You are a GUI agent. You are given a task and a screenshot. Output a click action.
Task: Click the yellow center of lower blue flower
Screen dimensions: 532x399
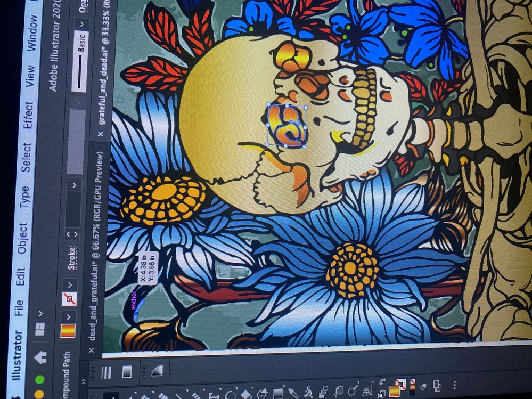click(353, 270)
